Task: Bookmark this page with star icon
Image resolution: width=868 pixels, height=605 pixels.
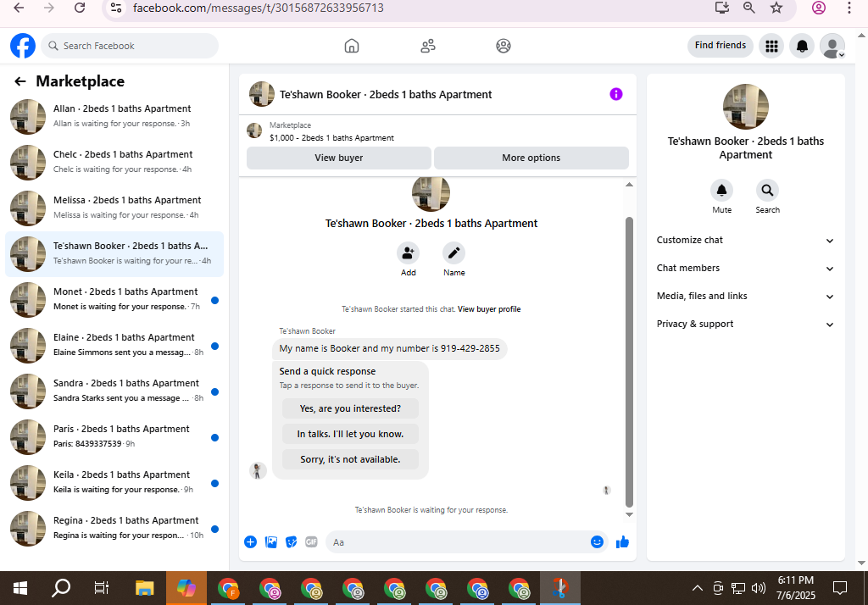Action: 776,8
